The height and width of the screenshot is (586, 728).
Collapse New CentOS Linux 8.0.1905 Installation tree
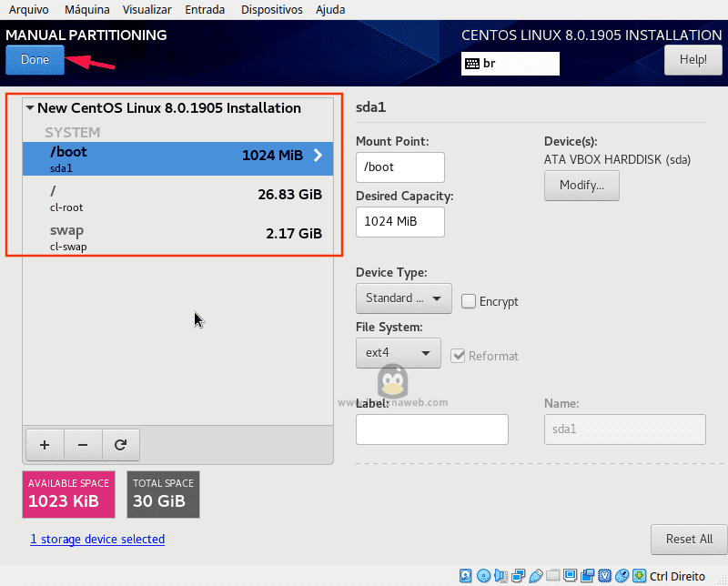(x=30, y=107)
